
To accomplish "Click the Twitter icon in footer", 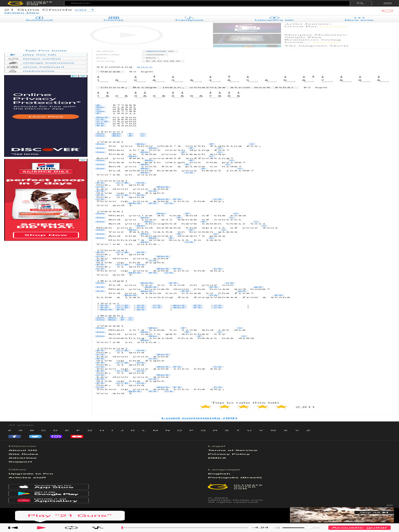I will pyautogui.click(x=35, y=436).
